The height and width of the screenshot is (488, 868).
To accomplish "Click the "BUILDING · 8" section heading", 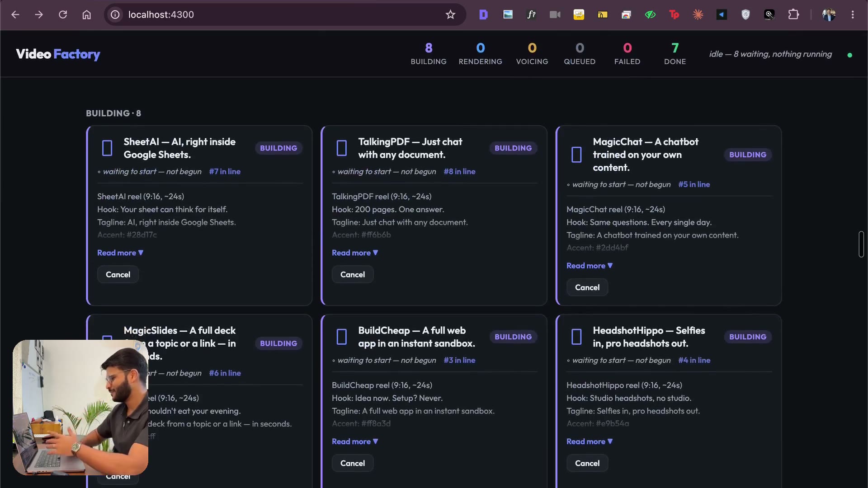I will 113,113.
